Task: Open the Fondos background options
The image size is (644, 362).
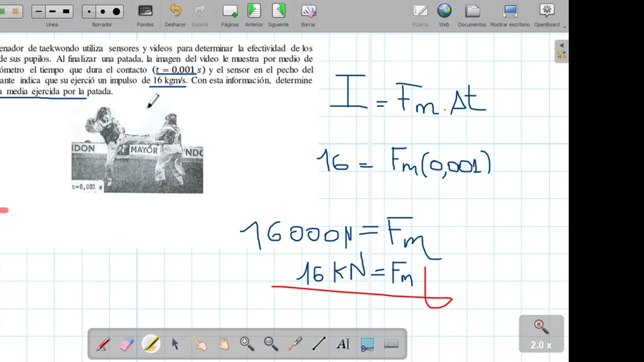Action: click(x=145, y=16)
